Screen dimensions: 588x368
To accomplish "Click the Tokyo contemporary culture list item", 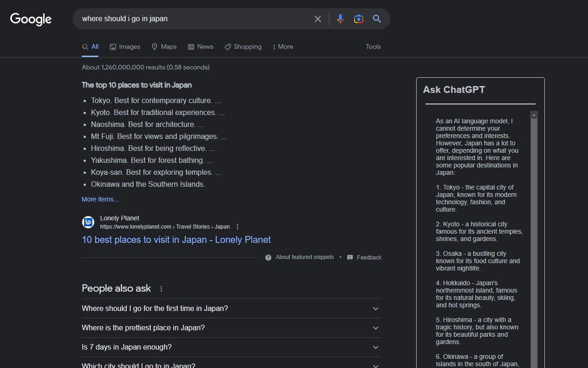I will 156,100.
